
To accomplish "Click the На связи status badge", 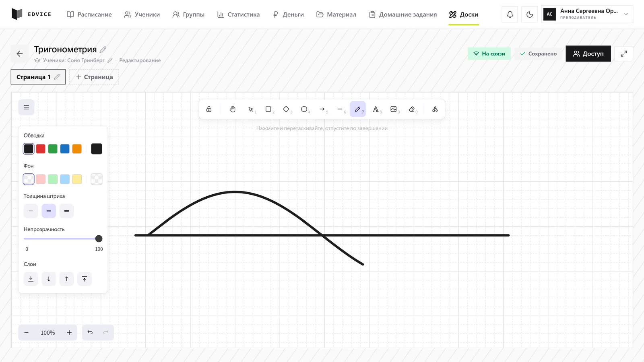I will pyautogui.click(x=489, y=53).
